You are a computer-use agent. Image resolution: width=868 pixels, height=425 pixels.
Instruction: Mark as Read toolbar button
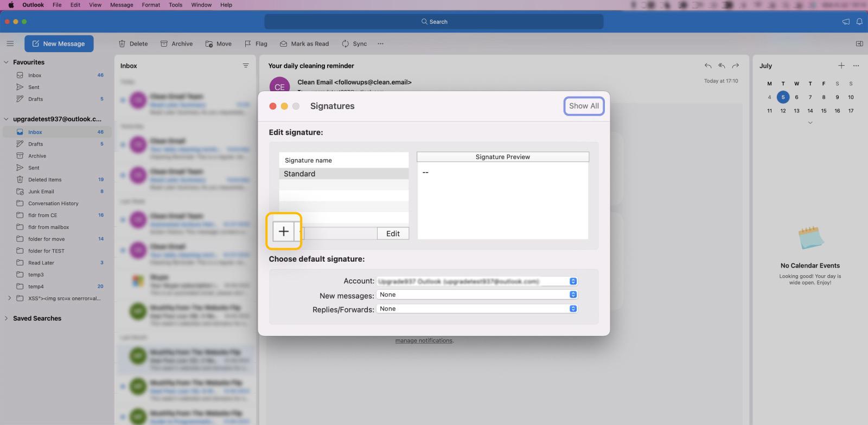pyautogui.click(x=304, y=43)
